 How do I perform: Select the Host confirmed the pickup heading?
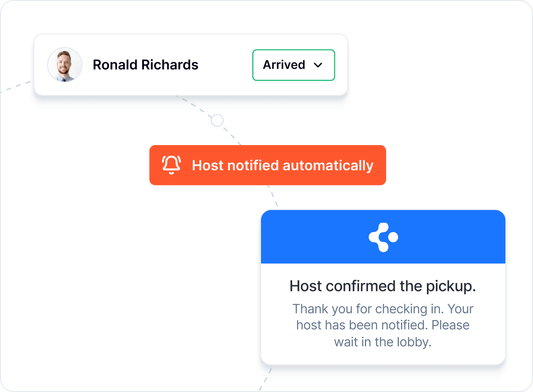[383, 286]
